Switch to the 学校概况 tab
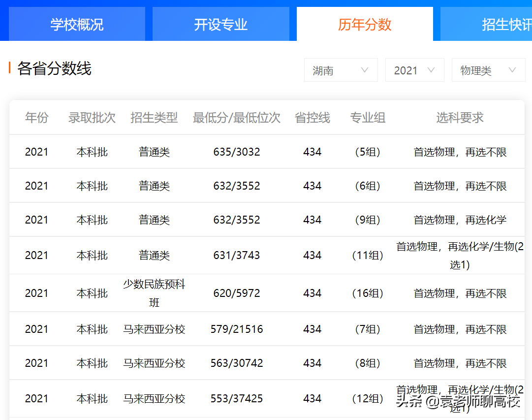Screen dimensions: 532x420 click(x=77, y=24)
